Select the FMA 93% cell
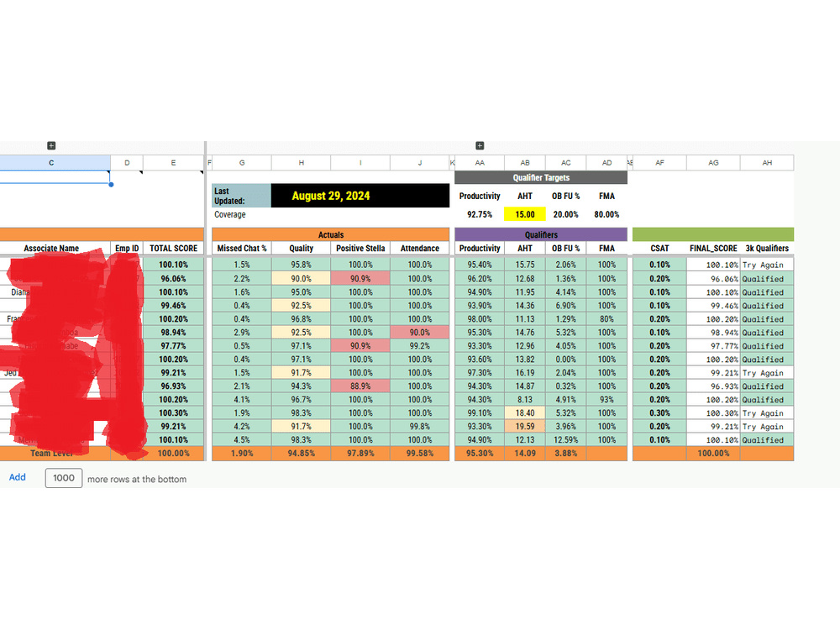 [x=607, y=400]
